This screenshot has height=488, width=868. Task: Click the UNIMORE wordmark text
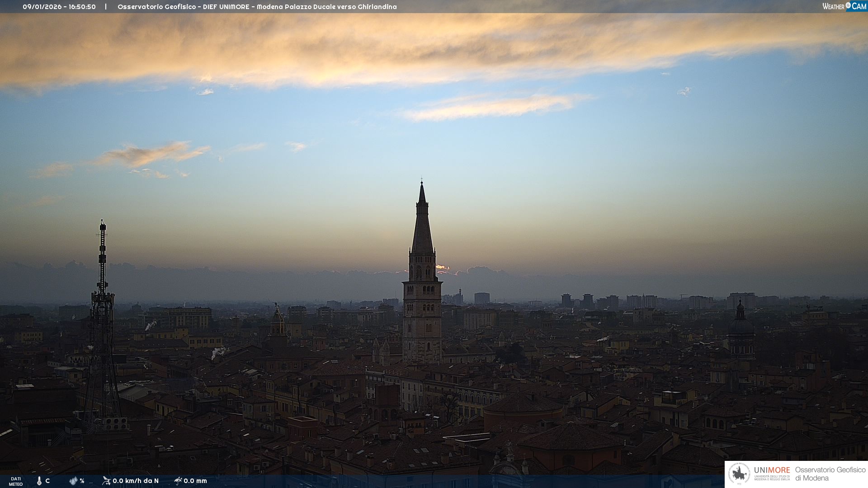(x=772, y=470)
